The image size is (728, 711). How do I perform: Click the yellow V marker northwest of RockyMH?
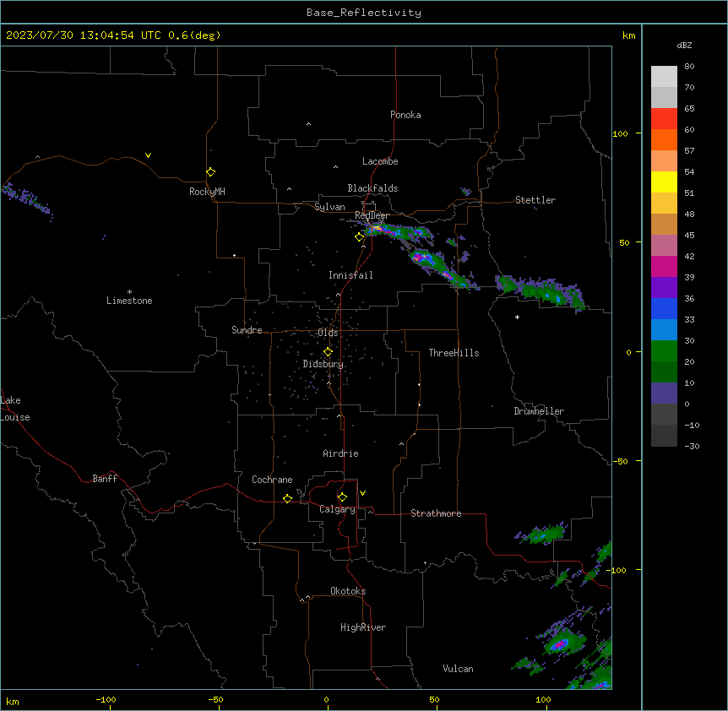148,155
